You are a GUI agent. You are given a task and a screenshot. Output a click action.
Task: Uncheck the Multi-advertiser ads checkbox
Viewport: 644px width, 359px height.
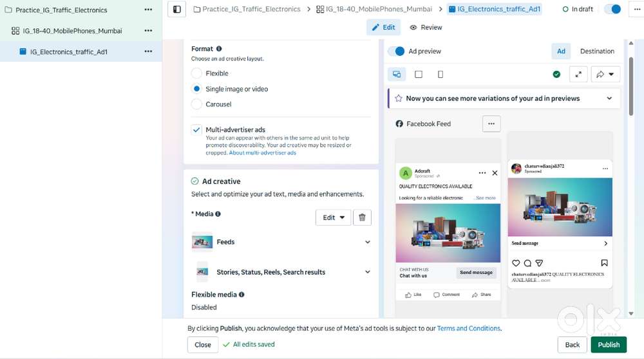(197, 130)
